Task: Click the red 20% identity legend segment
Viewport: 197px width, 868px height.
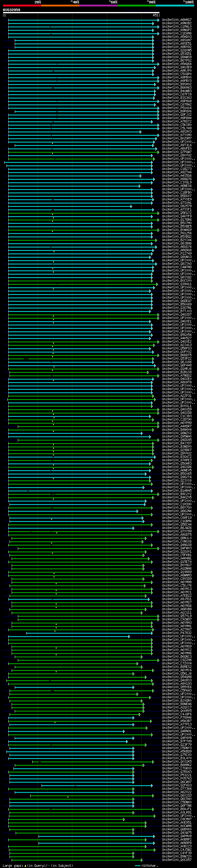Action: pos(22,6)
